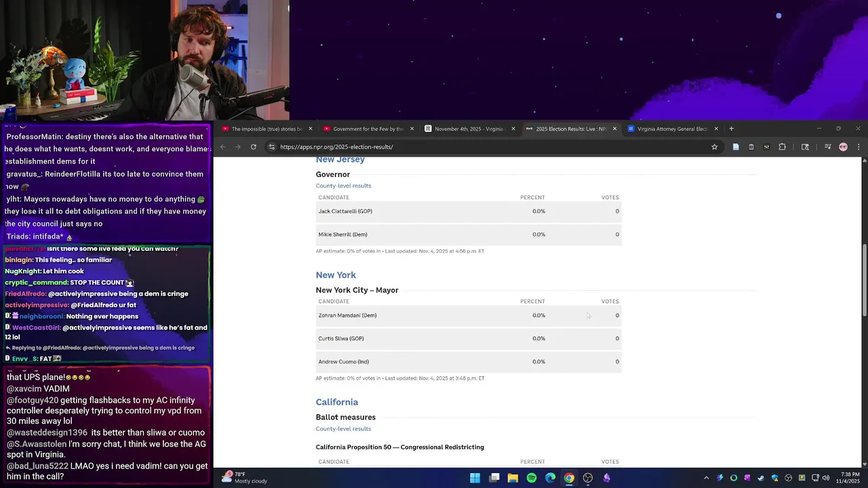Image resolution: width=868 pixels, height=488 pixels.
Task: Select the '2025 Election Results: Live' tab
Action: [571, 129]
